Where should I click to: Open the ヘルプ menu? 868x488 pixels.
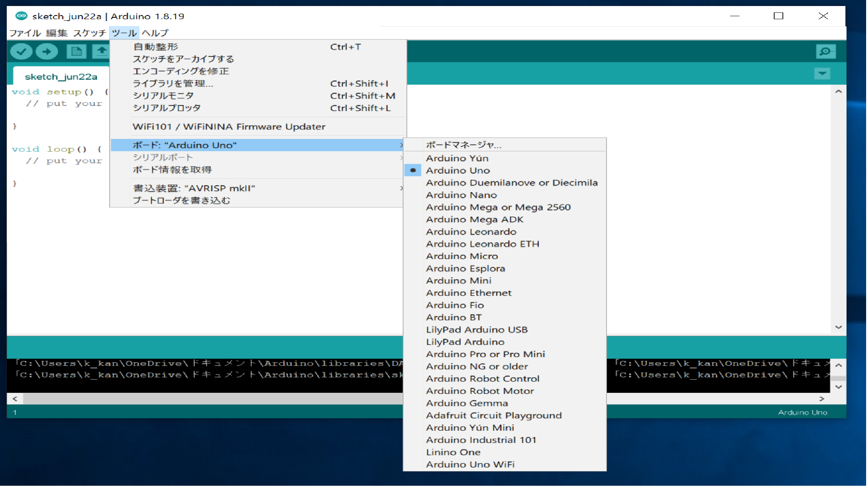pyautogui.click(x=155, y=33)
